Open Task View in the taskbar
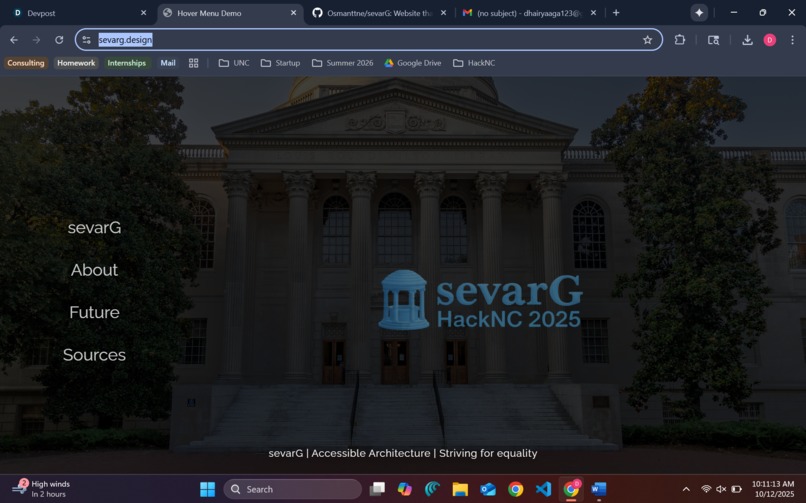This screenshot has height=503, width=806. tap(377, 489)
